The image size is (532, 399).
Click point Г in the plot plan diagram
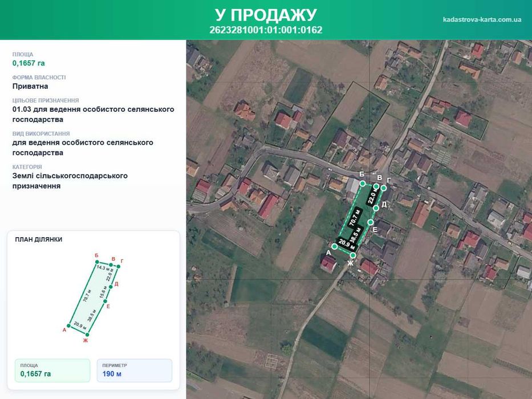coord(119,266)
